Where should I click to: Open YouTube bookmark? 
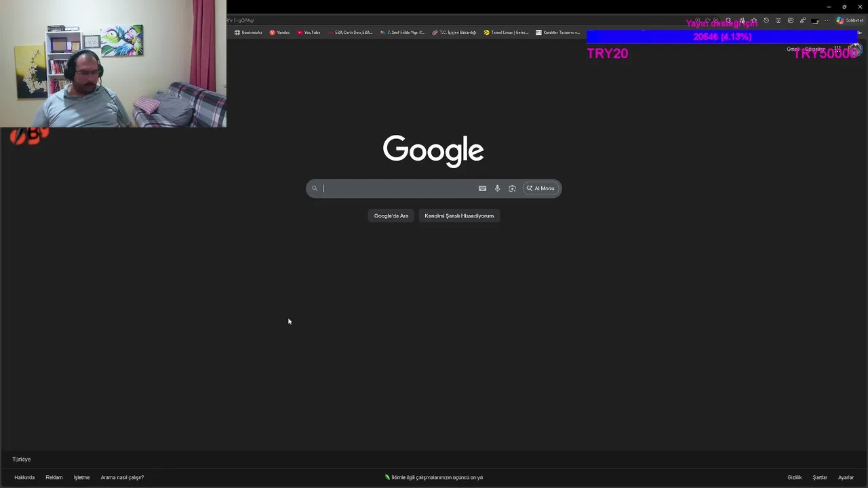(309, 33)
